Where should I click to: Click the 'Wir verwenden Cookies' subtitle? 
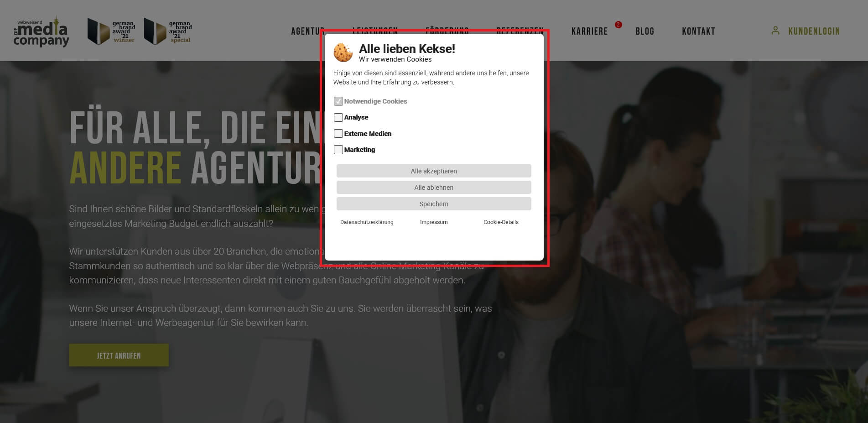point(395,59)
